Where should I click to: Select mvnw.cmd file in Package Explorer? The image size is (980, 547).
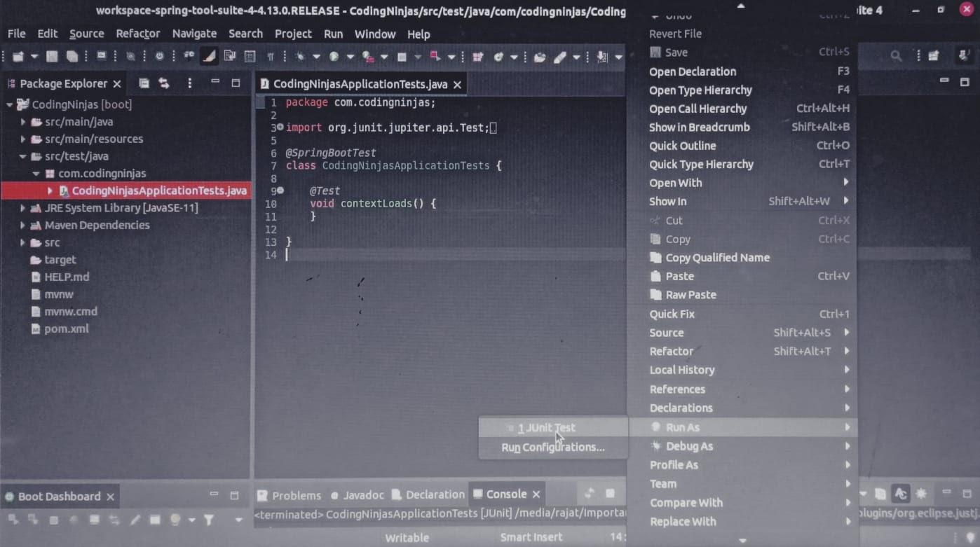[71, 312]
